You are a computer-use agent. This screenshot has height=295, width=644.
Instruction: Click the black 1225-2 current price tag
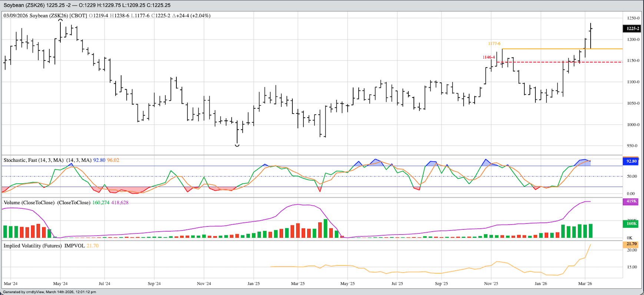click(x=633, y=29)
